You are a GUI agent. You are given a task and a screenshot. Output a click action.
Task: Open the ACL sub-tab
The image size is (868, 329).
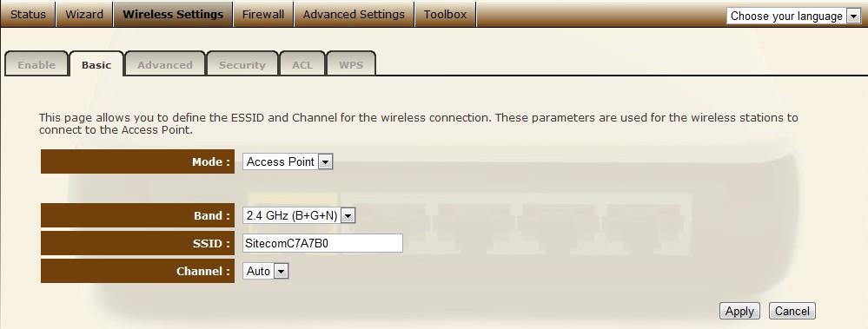[x=302, y=64]
